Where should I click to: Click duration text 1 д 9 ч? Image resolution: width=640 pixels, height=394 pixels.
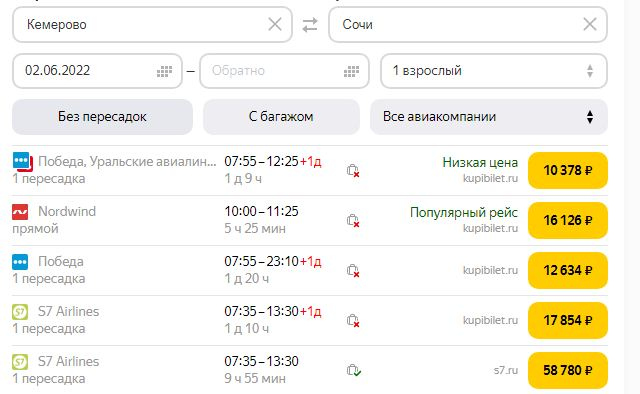click(x=242, y=178)
